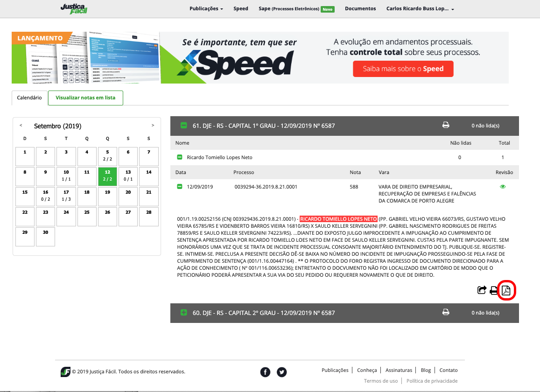Print the note text with printer icon
Screen dimensions: 540x392
point(493,290)
